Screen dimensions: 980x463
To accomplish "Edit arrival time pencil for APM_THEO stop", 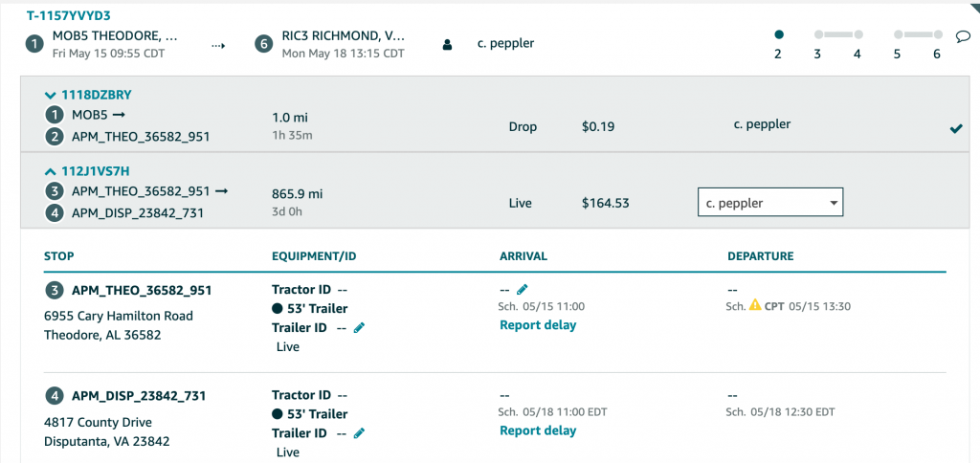I will click(x=523, y=289).
